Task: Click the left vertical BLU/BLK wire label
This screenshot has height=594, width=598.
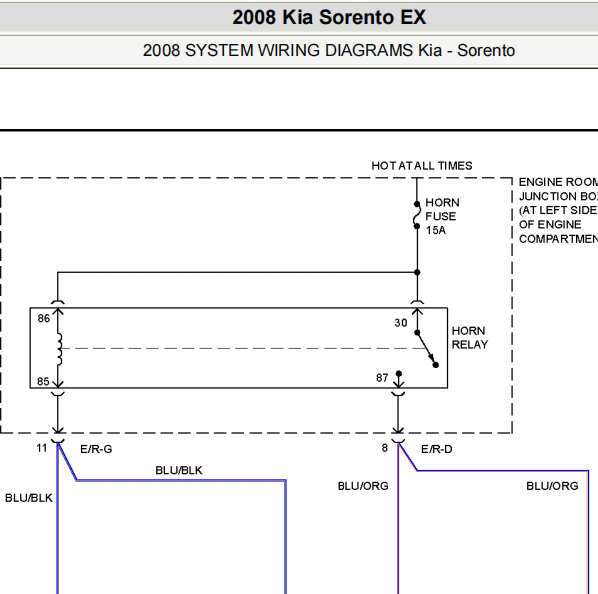Action: 29,498
